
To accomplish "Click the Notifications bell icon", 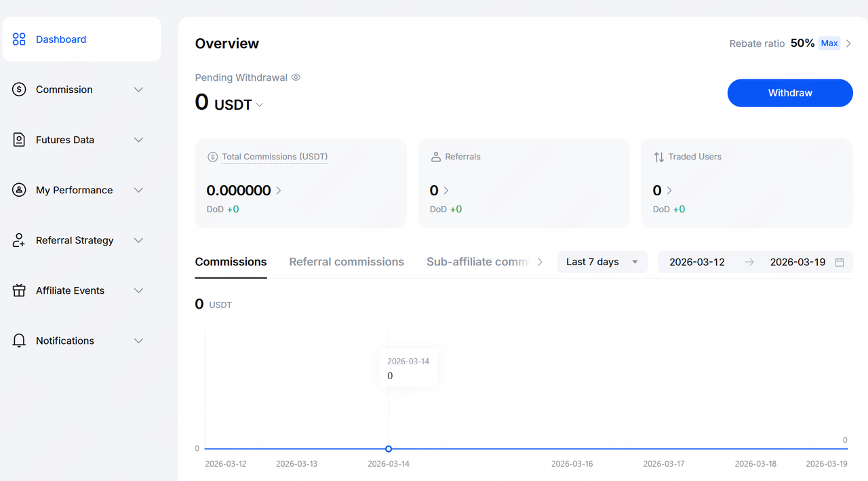I will tap(19, 341).
